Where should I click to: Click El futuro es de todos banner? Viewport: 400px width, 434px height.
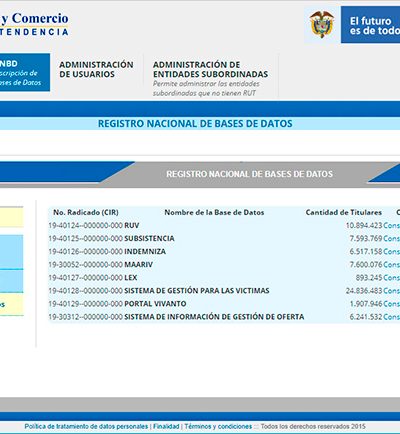pos(370,25)
